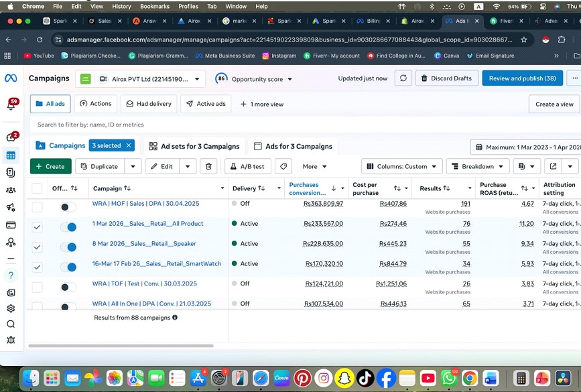Click the tag label icon button
Screen dimensions: 581x392
point(283,166)
